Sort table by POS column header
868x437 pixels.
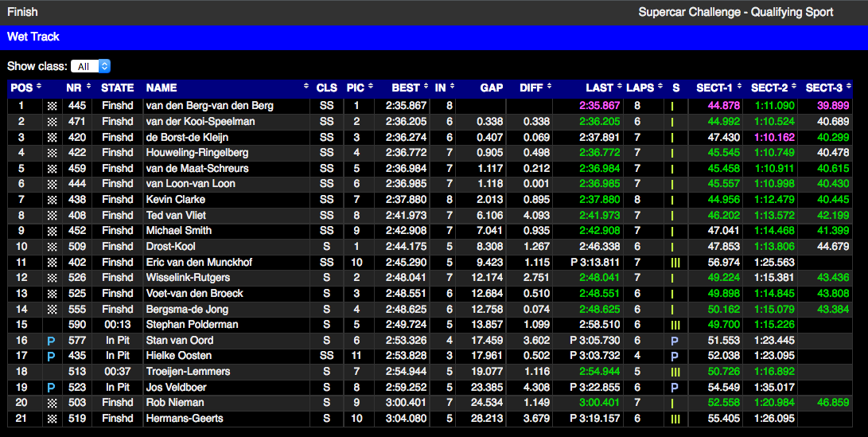[x=24, y=88]
